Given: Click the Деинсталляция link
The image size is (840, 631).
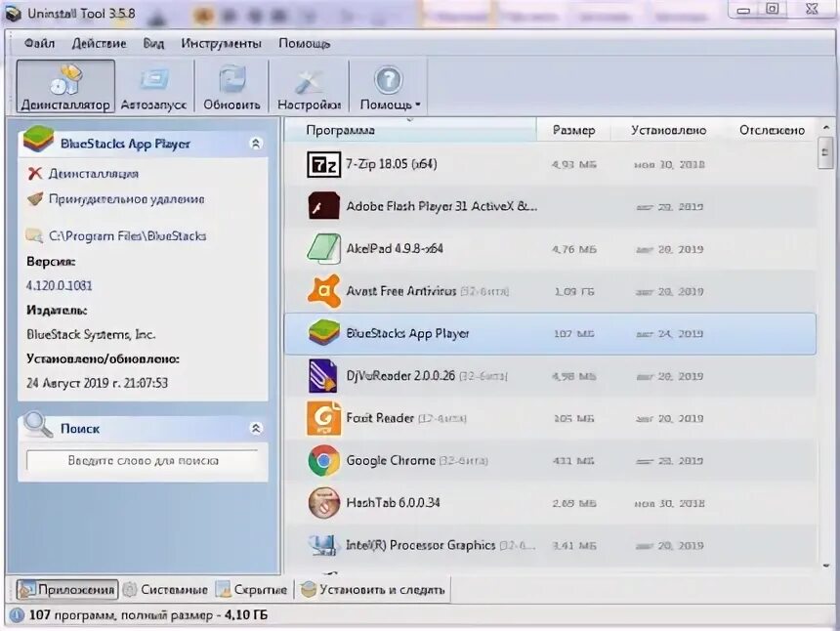Looking at the screenshot, I should click(x=93, y=174).
